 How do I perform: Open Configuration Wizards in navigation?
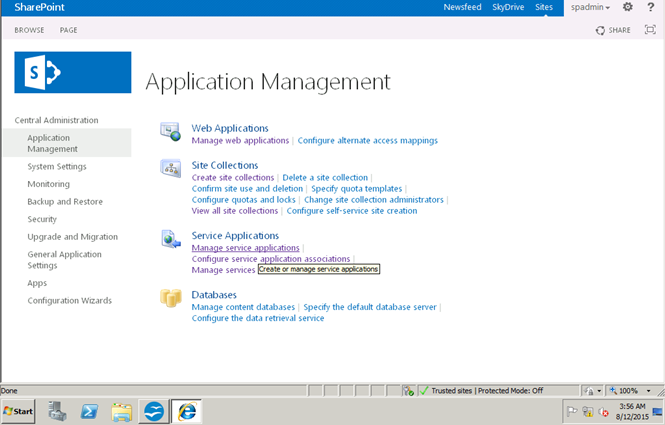pos(70,300)
